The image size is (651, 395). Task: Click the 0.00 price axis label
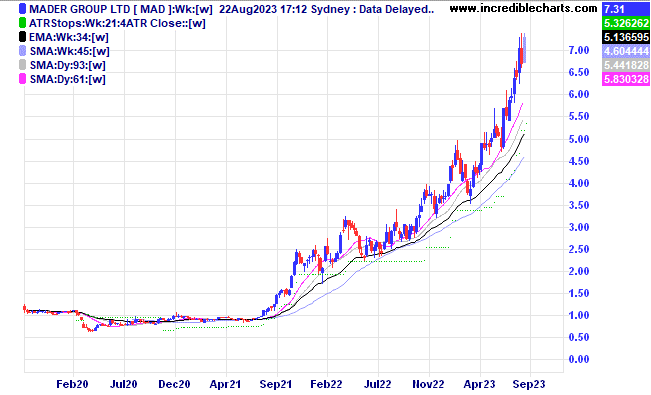click(x=579, y=359)
